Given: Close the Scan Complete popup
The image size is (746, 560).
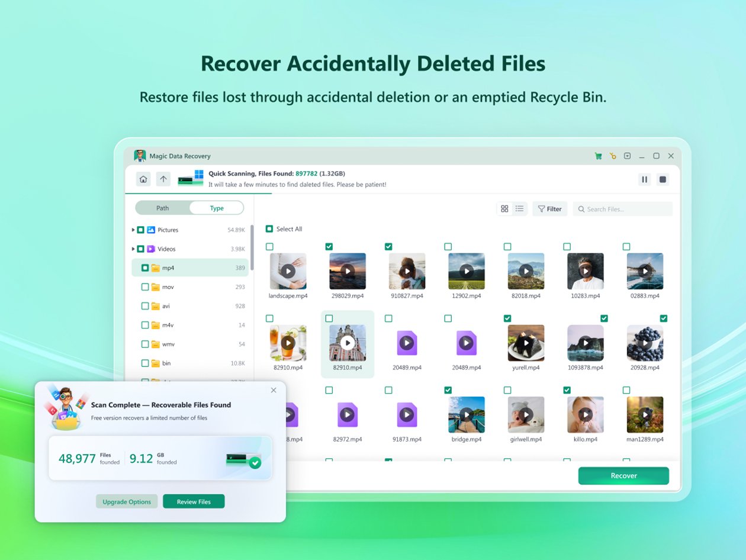Looking at the screenshot, I should (274, 390).
